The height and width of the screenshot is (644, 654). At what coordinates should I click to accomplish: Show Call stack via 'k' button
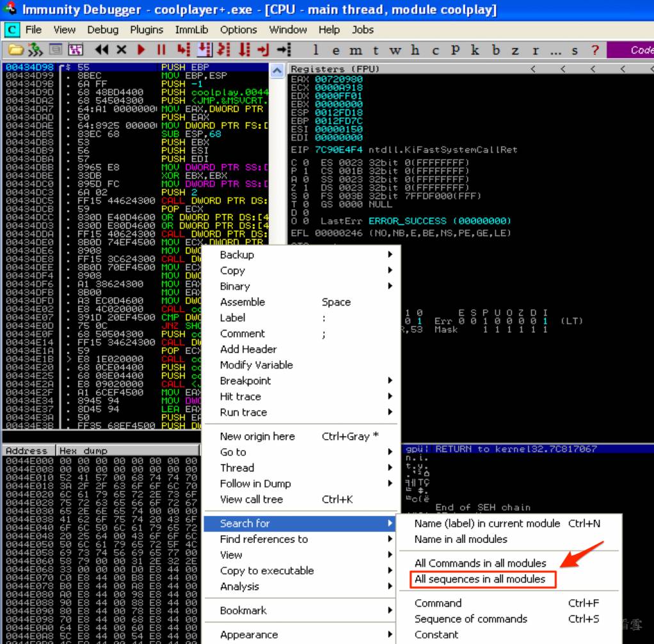pyautogui.click(x=475, y=50)
